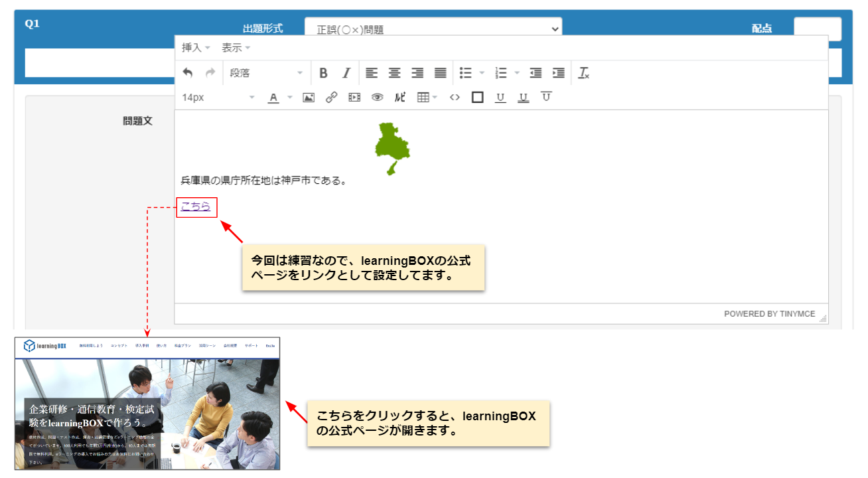Toggle single underline formatting
868x478 pixels.
(500, 98)
